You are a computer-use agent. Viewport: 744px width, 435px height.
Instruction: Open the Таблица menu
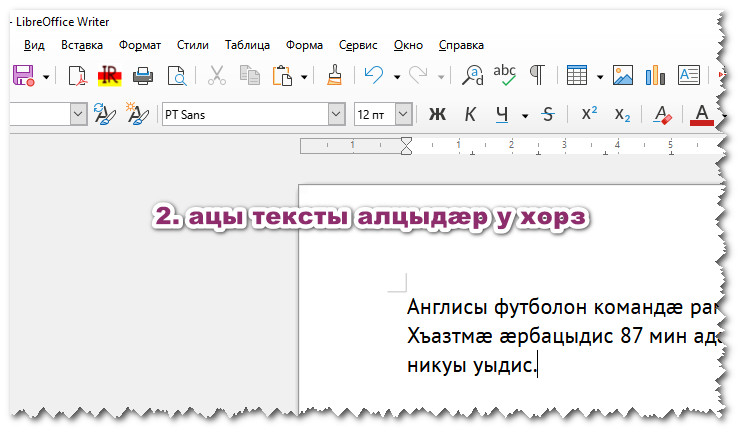247,45
